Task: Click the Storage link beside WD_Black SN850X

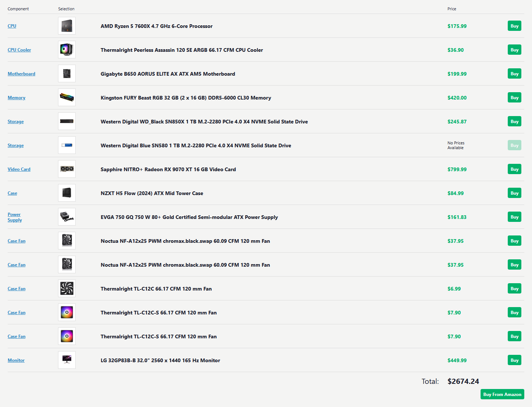Action: click(15, 122)
